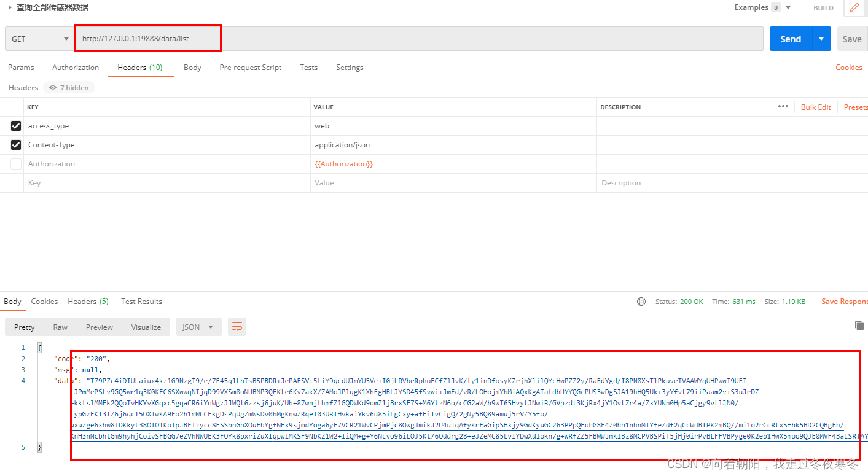Click the 1.19 KB response size
The width and height of the screenshot is (868, 476).
(x=793, y=302)
